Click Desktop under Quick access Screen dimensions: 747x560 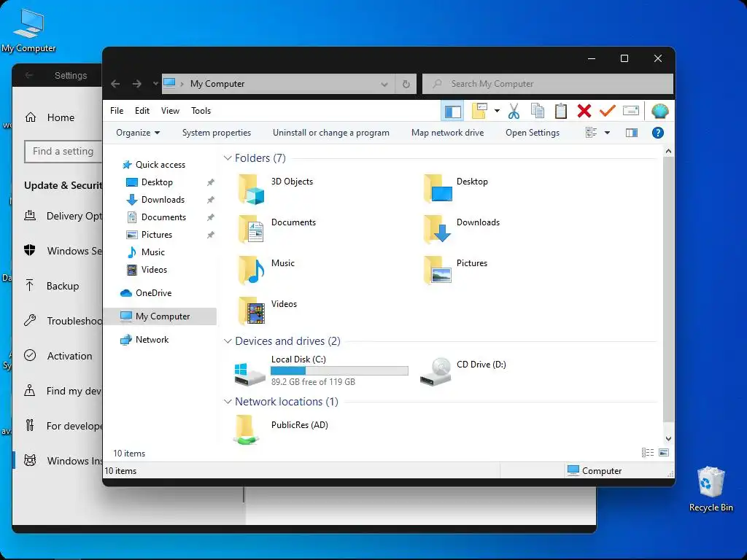[150, 182]
